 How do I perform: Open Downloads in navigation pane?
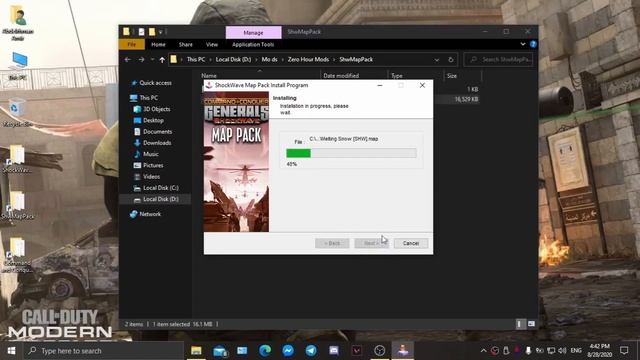(157, 143)
